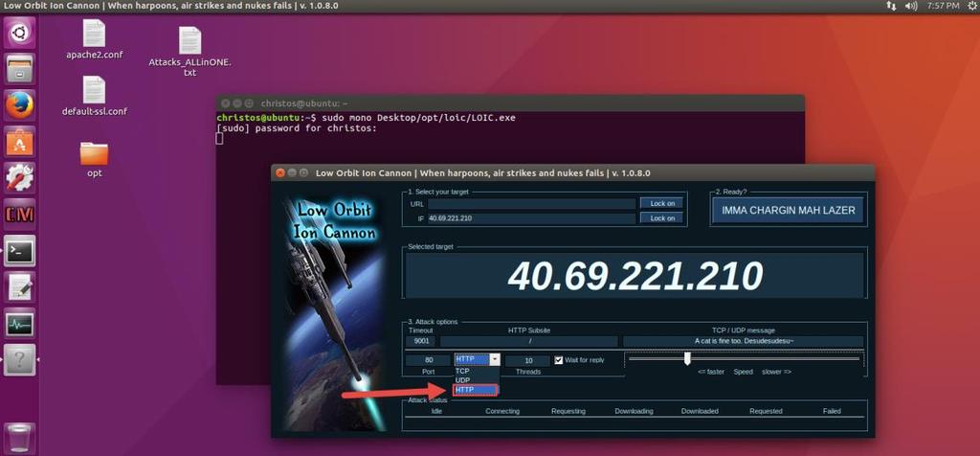The width and height of the screenshot is (980, 456).
Task: Launch Firefox from the dock
Action: point(19,105)
